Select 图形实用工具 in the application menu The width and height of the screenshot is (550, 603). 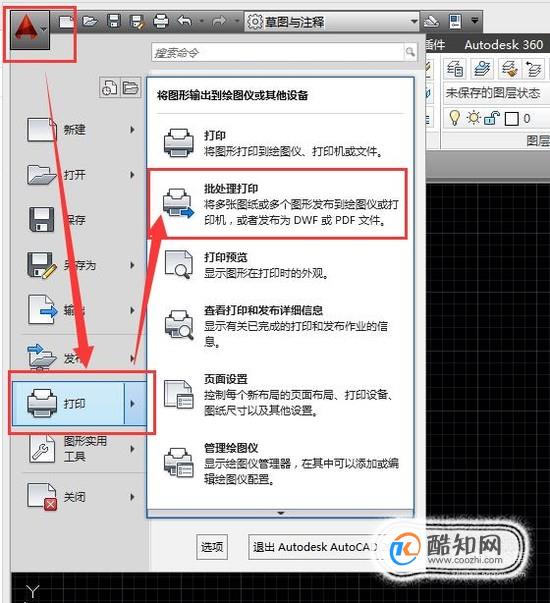[x=81, y=449]
